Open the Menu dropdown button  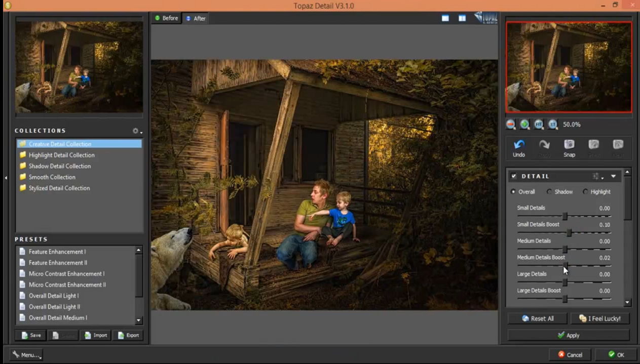(26, 355)
